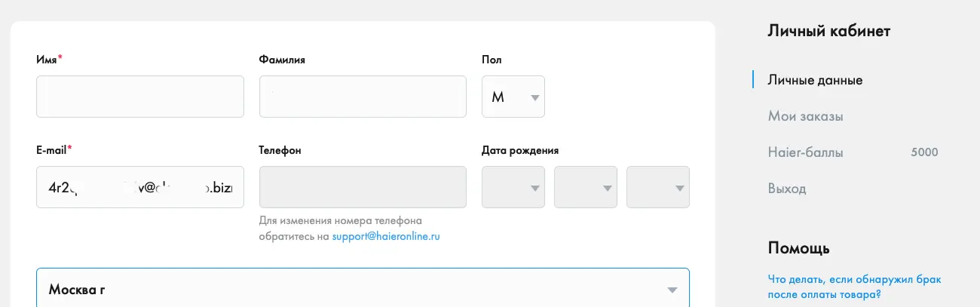Open the support@haieronline.ru email link
Viewport: 980px width, 307px height.
pos(385,237)
